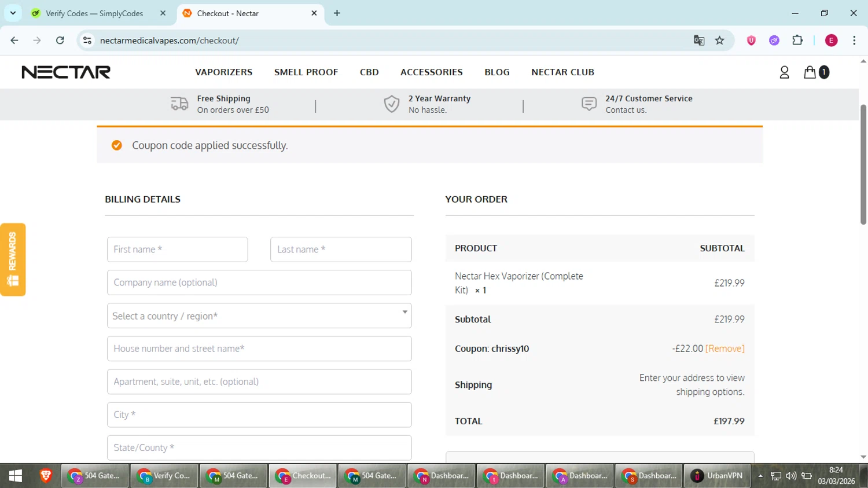Open the browser extensions puzzle icon

[x=797, y=41]
